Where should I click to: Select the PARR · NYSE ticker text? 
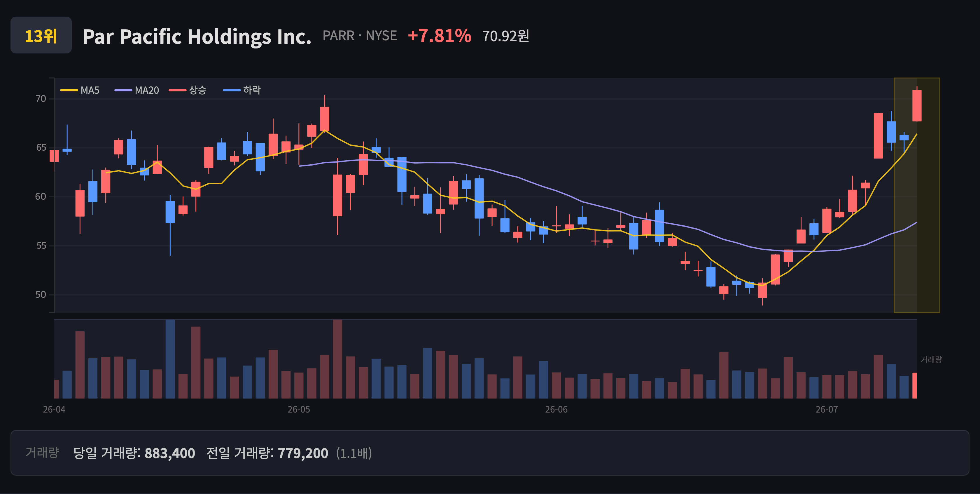[x=360, y=36]
